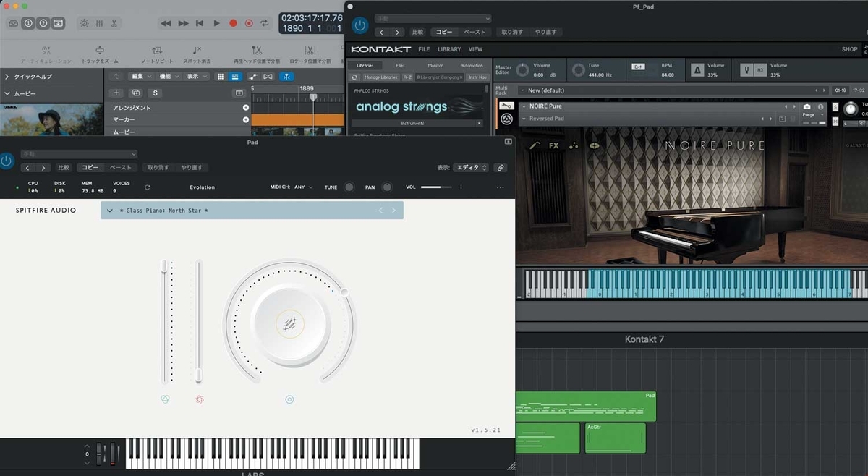The image size is (868, 476).
Task: Open the Kontakt FILE menu
Action: [424, 50]
